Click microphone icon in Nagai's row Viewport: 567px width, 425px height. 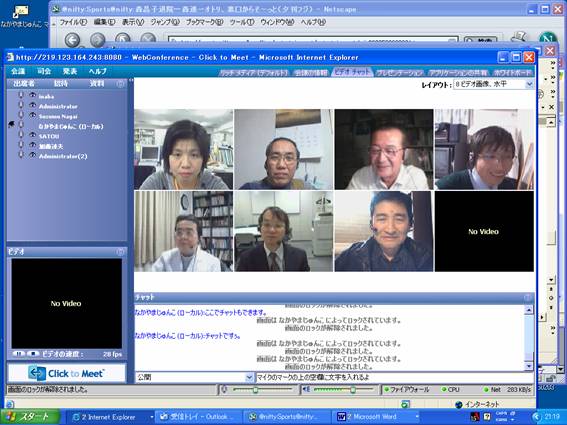(21, 115)
